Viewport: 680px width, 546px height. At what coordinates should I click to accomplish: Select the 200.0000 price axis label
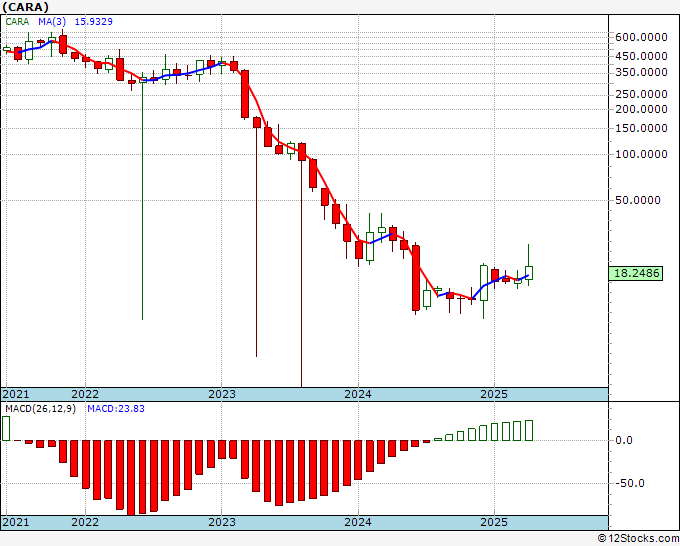(641, 109)
